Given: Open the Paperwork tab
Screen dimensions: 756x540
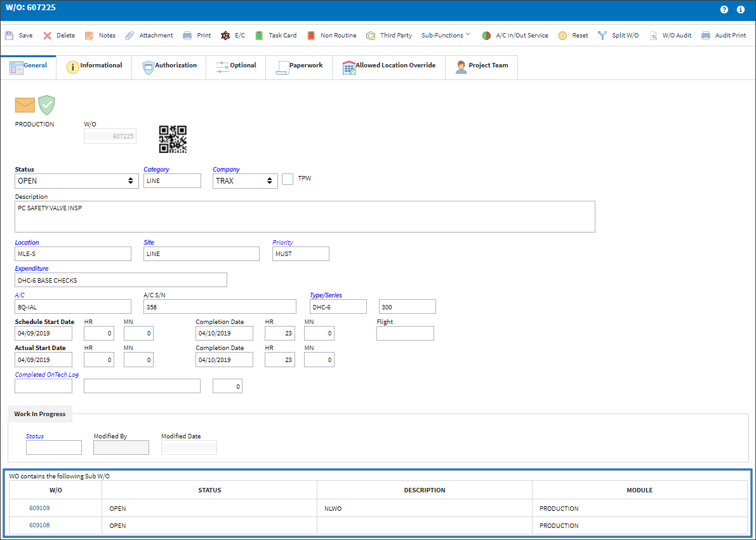Looking at the screenshot, I should (299, 67).
